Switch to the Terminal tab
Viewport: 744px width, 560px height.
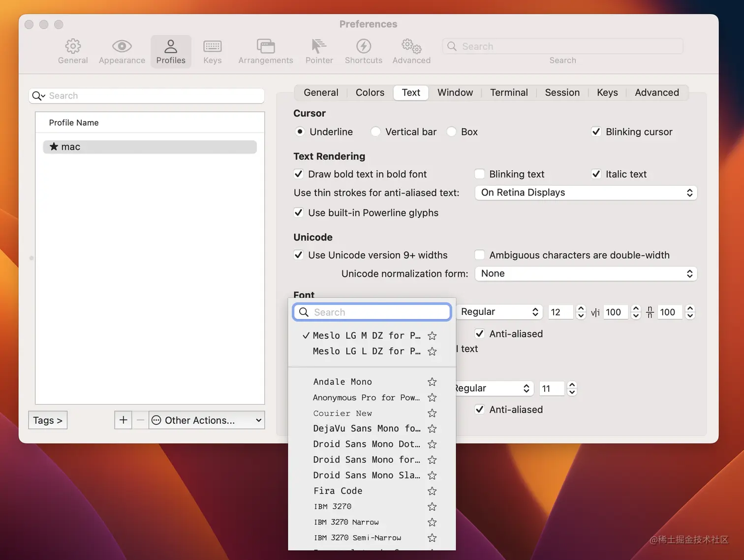(509, 93)
